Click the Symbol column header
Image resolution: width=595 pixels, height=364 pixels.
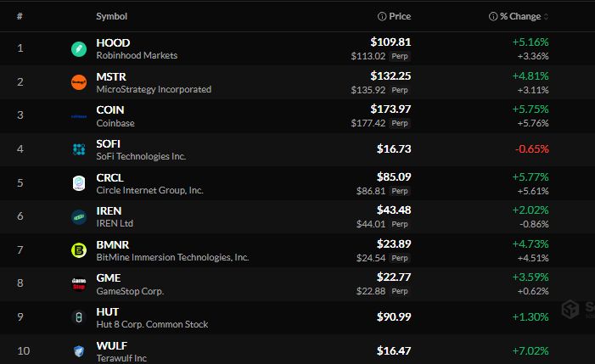click(111, 16)
